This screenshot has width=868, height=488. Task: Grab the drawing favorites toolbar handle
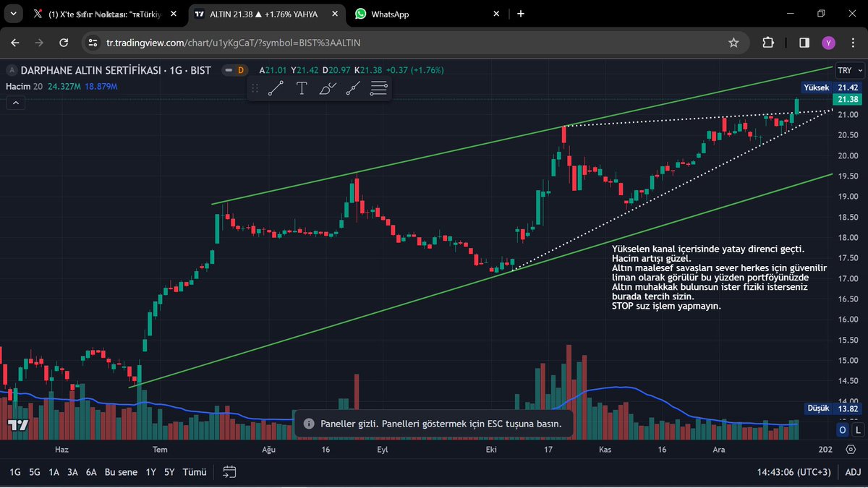coord(255,88)
